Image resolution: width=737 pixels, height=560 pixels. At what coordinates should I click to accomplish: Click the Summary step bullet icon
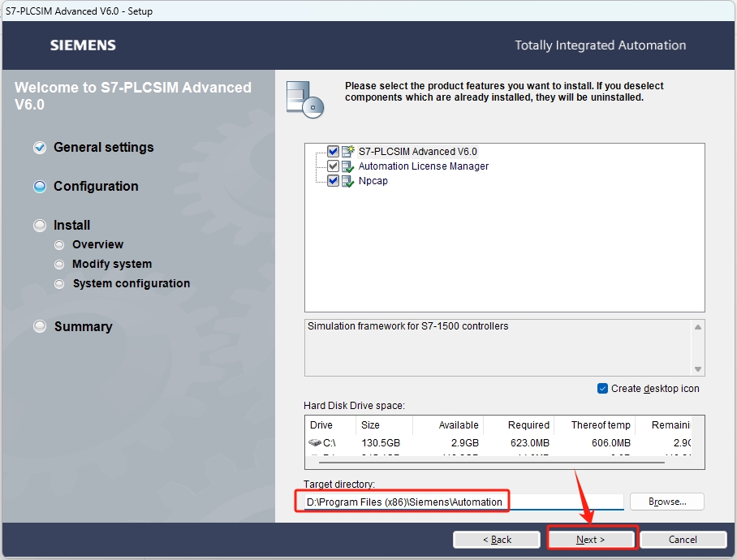(x=40, y=326)
